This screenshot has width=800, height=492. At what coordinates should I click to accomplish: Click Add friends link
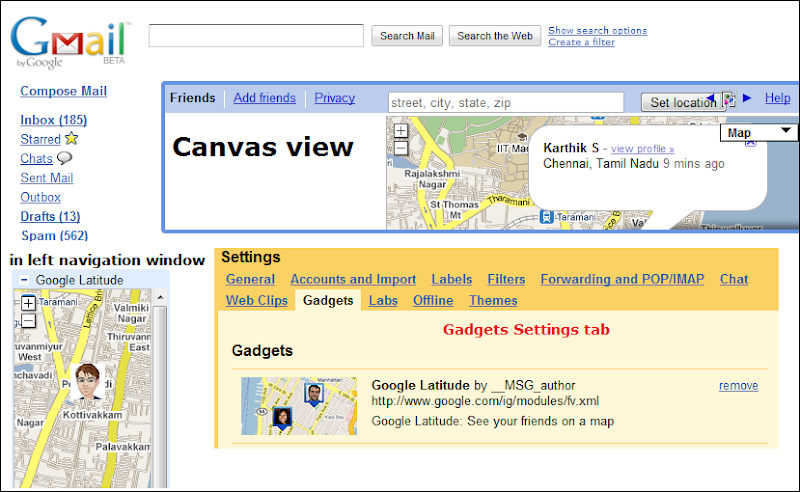264,98
